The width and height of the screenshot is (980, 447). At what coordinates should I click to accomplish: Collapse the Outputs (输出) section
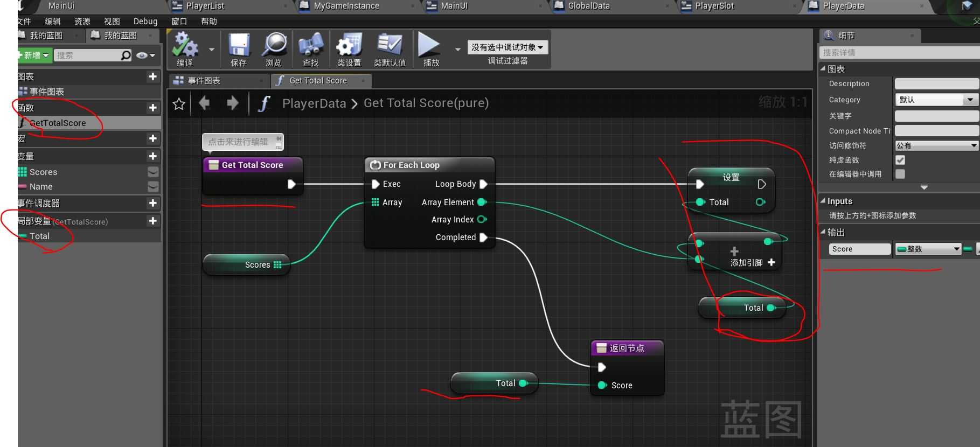coord(823,232)
